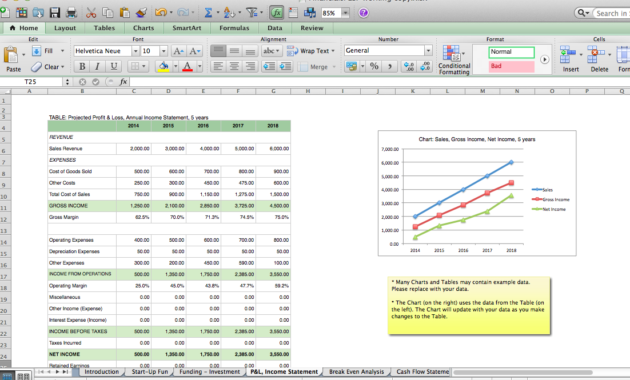This screenshot has height=380, width=630.
Task: Click the Decrease indent icon
Action: click(269, 66)
